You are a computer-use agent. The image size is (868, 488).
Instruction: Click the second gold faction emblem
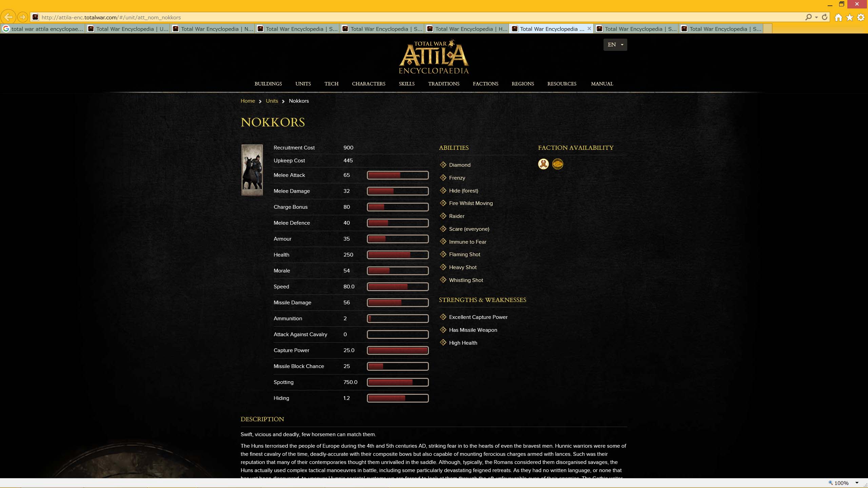point(558,164)
